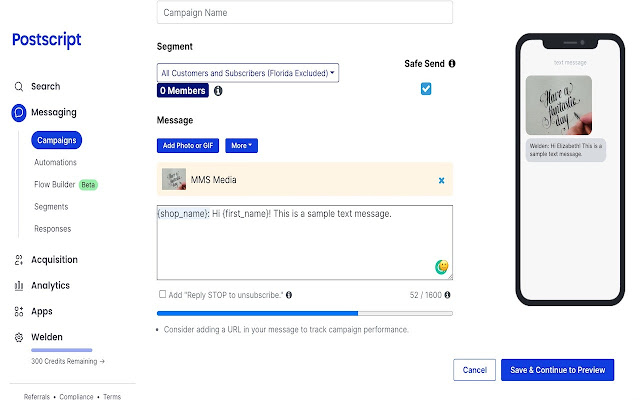This screenshot has height=400, width=640.
Task: Expand the More dropdown button
Action: [x=242, y=145]
